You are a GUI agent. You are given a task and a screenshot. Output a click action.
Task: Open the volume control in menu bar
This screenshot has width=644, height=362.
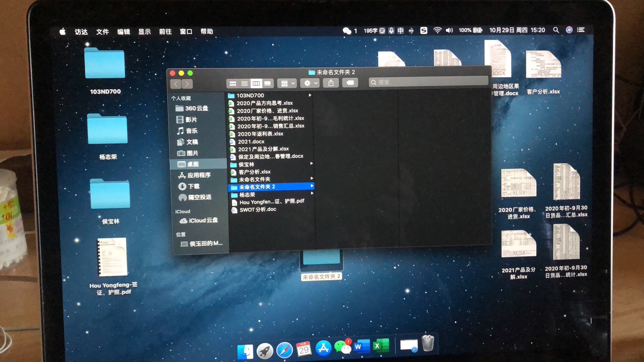coord(449,30)
